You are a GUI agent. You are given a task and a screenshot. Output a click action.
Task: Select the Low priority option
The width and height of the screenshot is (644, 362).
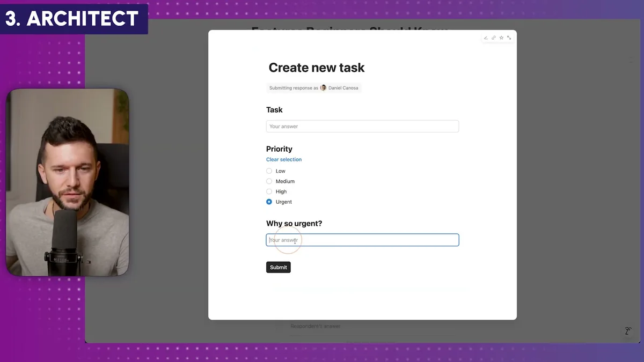tap(269, 171)
